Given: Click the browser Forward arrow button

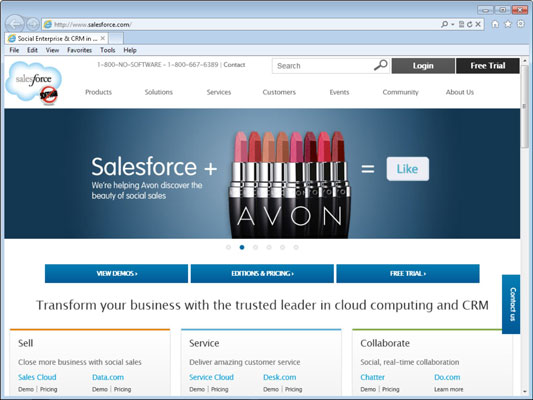Looking at the screenshot, I should pyautogui.click(x=33, y=24).
